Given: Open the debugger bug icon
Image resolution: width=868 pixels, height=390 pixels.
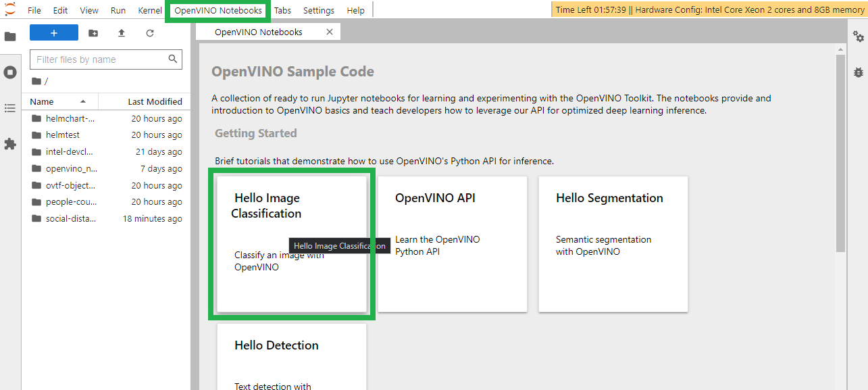Looking at the screenshot, I should [x=859, y=72].
